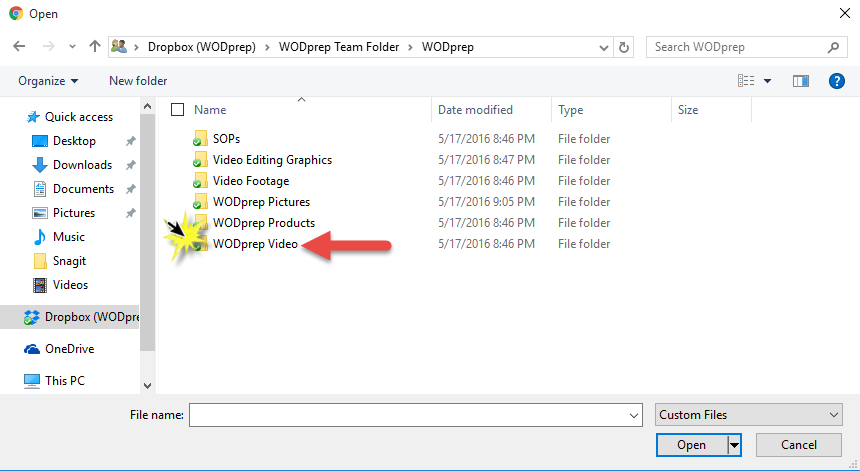Open Quick access in the navigation pane
860x471 pixels.
tap(78, 117)
